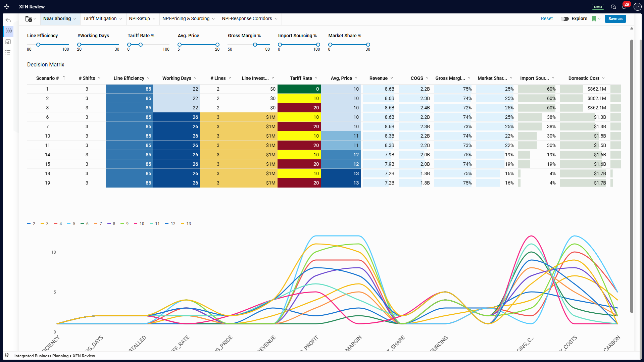
Task: View notifications bell with 29 badge
Action: (x=625, y=6)
